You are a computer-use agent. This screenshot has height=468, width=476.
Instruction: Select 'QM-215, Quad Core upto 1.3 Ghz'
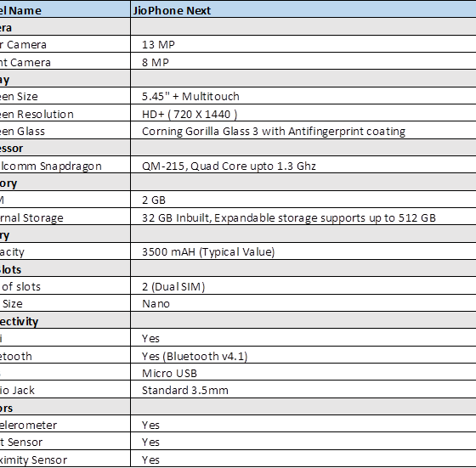pos(229,166)
